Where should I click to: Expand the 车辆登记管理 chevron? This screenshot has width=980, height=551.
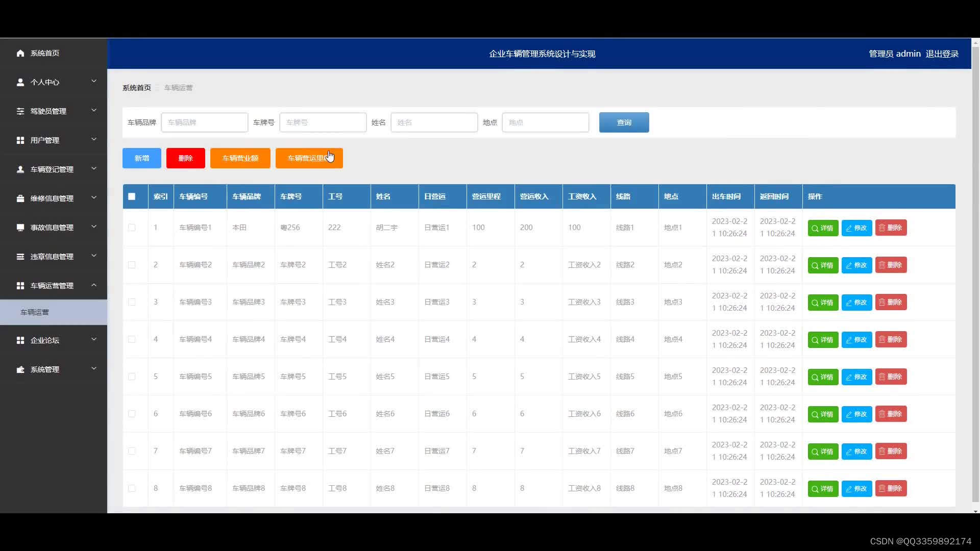coord(94,168)
